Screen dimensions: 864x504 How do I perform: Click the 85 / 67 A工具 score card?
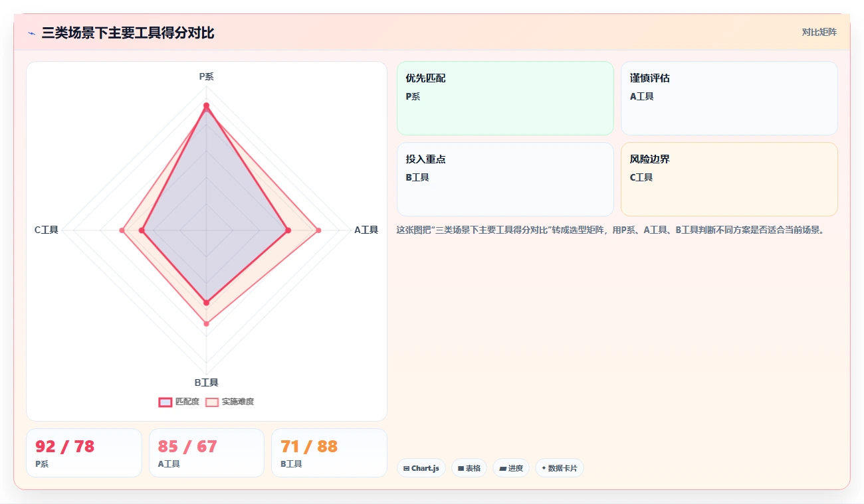click(207, 453)
